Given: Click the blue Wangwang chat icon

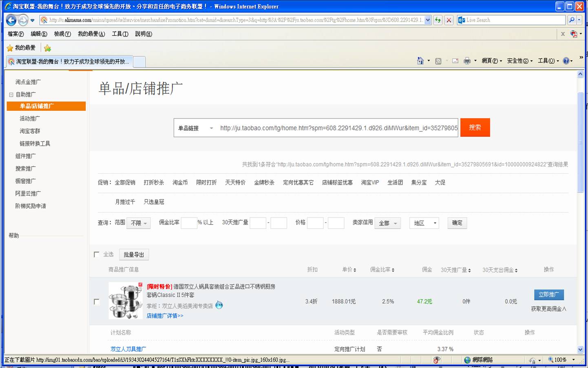Looking at the screenshot, I should pos(219,305).
